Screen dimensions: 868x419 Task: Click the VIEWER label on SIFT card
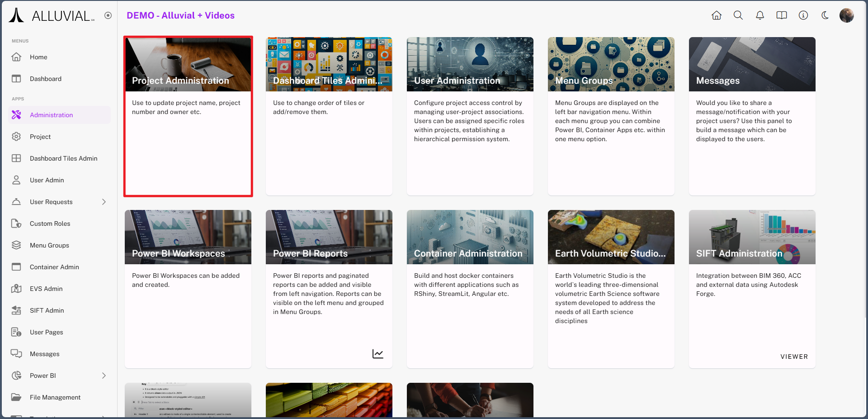tap(794, 357)
